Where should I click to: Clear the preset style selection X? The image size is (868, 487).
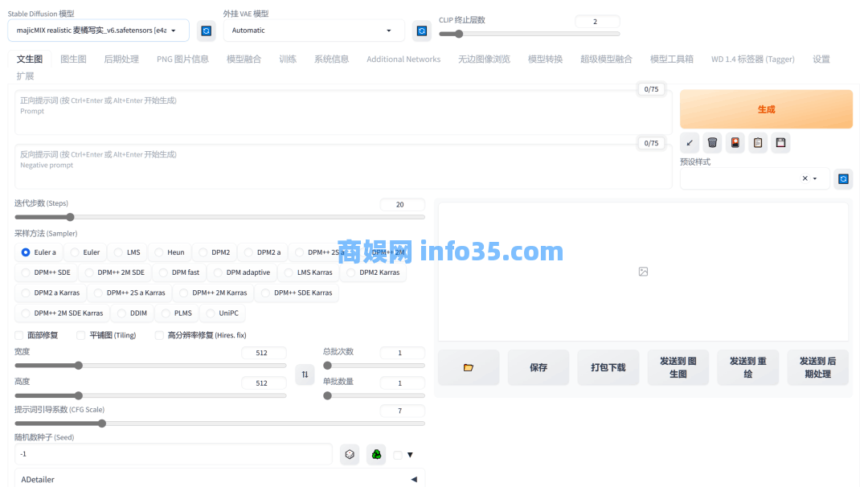point(805,178)
